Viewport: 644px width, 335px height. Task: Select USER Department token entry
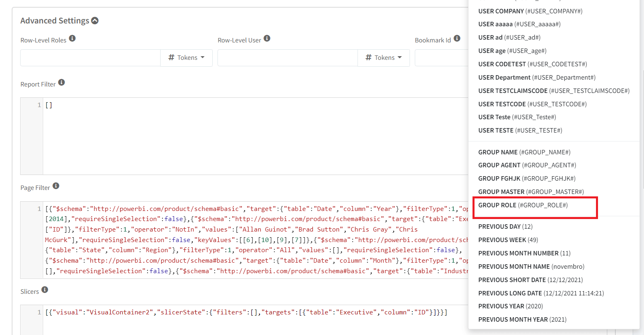536,78
